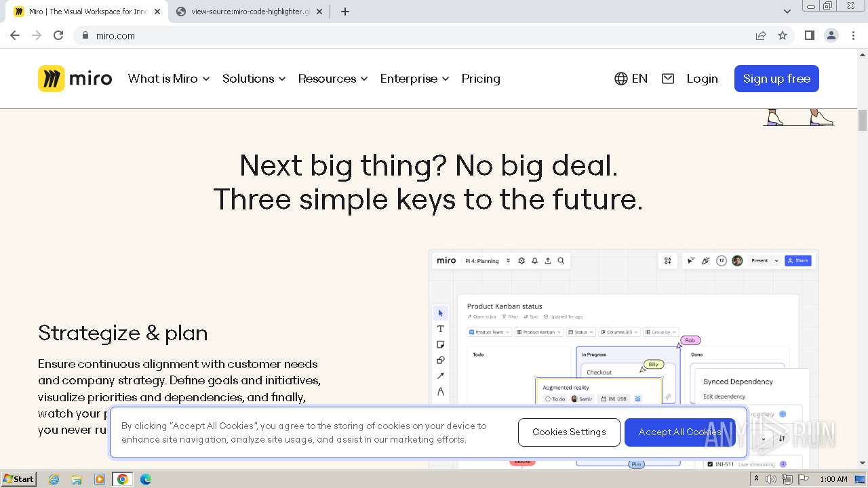
Task: Accept All Cookies
Action: point(679,432)
